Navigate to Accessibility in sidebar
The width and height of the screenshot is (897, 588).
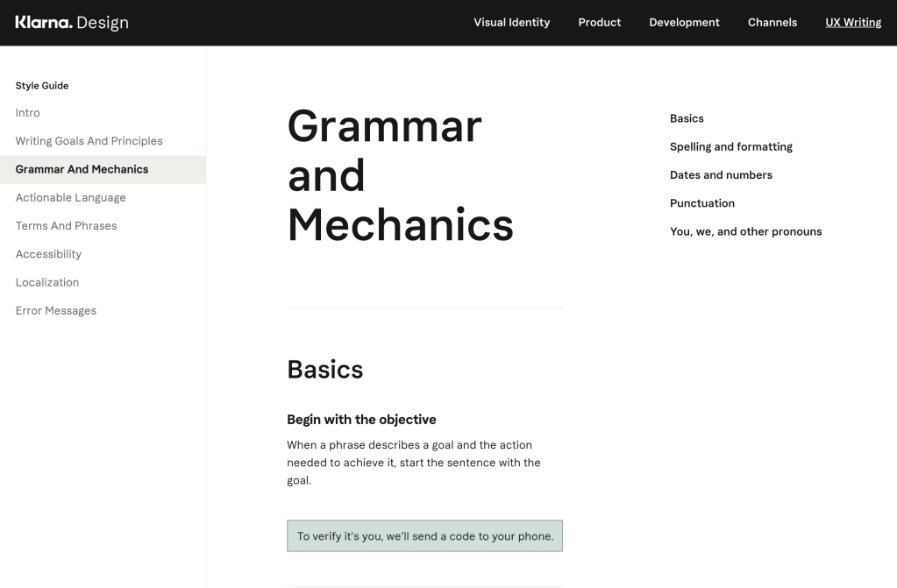(x=48, y=254)
